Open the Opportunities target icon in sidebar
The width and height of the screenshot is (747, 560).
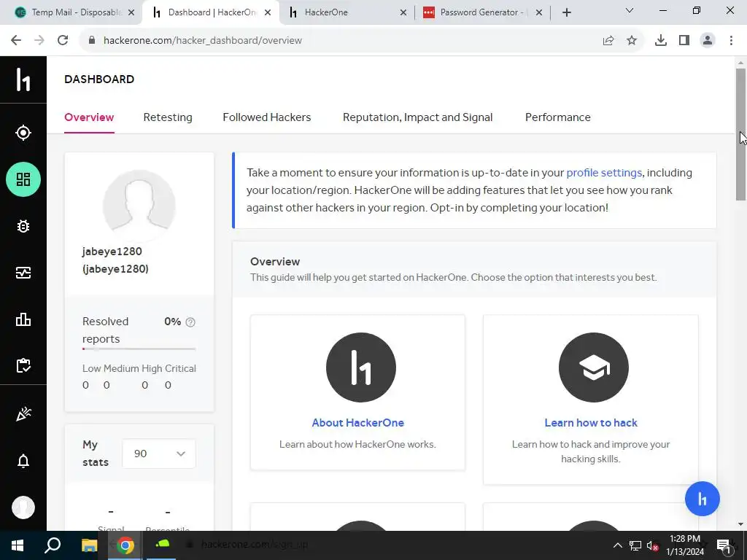point(23,133)
